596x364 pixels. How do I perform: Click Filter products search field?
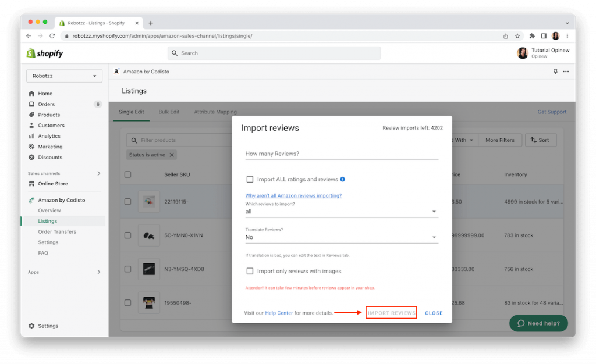pyautogui.click(x=179, y=140)
